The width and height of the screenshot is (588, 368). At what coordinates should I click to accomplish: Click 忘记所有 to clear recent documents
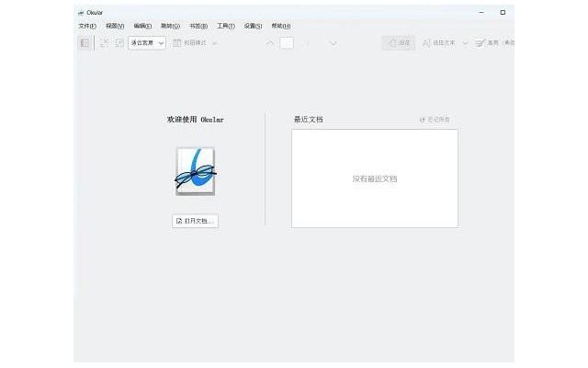(x=435, y=120)
